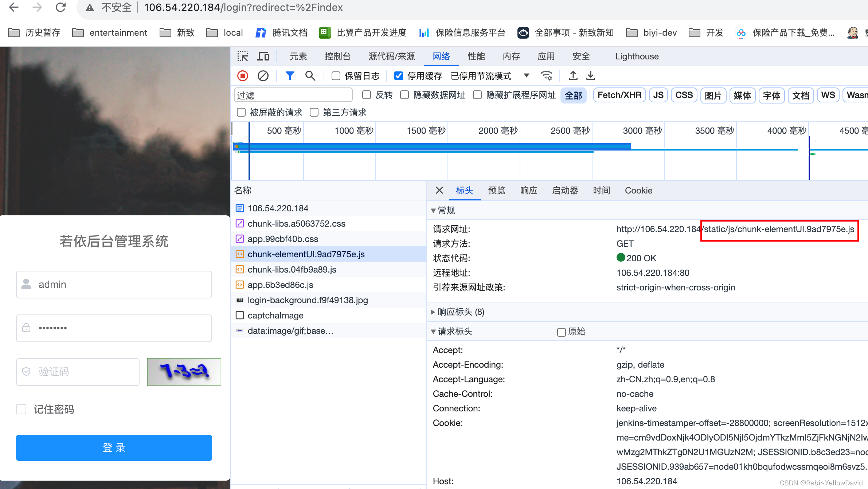Toggle device toolbar icon in DevTools
The width and height of the screenshot is (868, 489).
[263, 56]
